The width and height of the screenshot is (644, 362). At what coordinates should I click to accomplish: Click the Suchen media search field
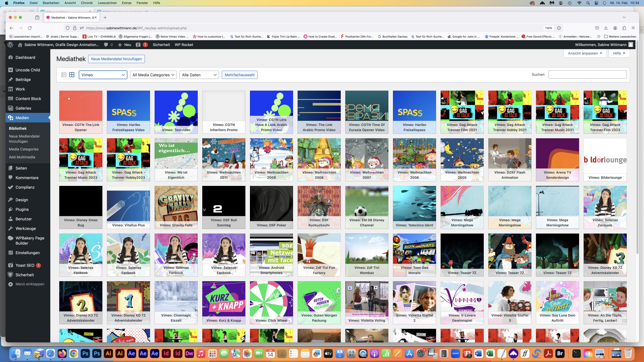588,74
